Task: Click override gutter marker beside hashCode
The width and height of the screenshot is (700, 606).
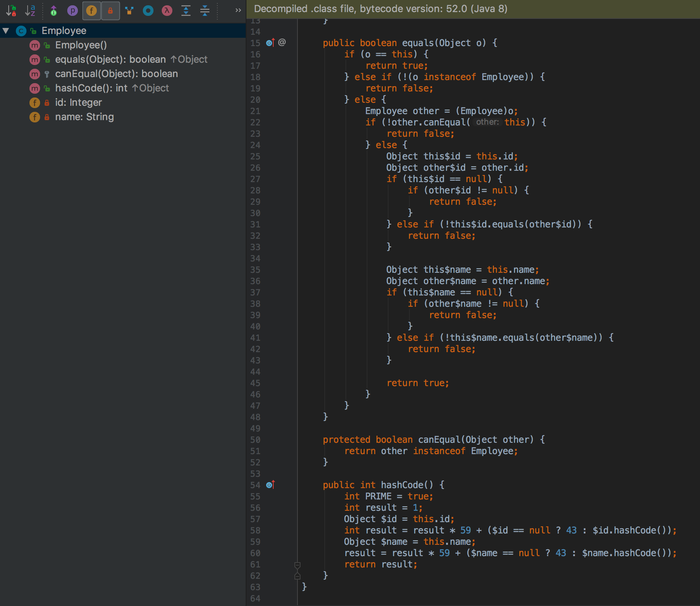Action: tap(270, 485)
